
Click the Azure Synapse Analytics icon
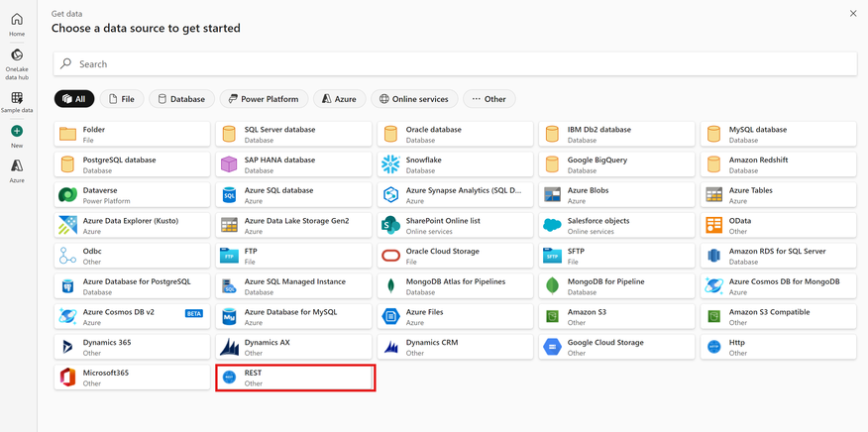tap(390, 194)
